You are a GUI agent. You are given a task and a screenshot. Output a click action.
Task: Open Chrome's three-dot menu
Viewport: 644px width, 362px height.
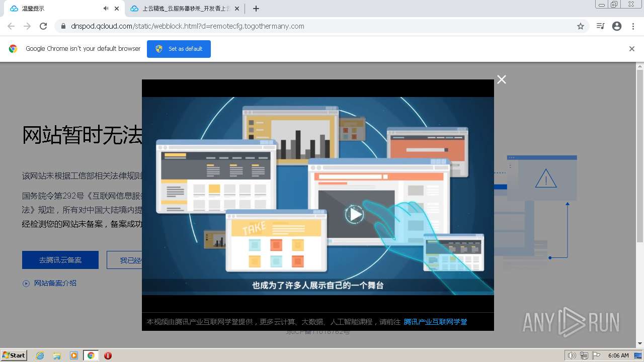point(633,26)
